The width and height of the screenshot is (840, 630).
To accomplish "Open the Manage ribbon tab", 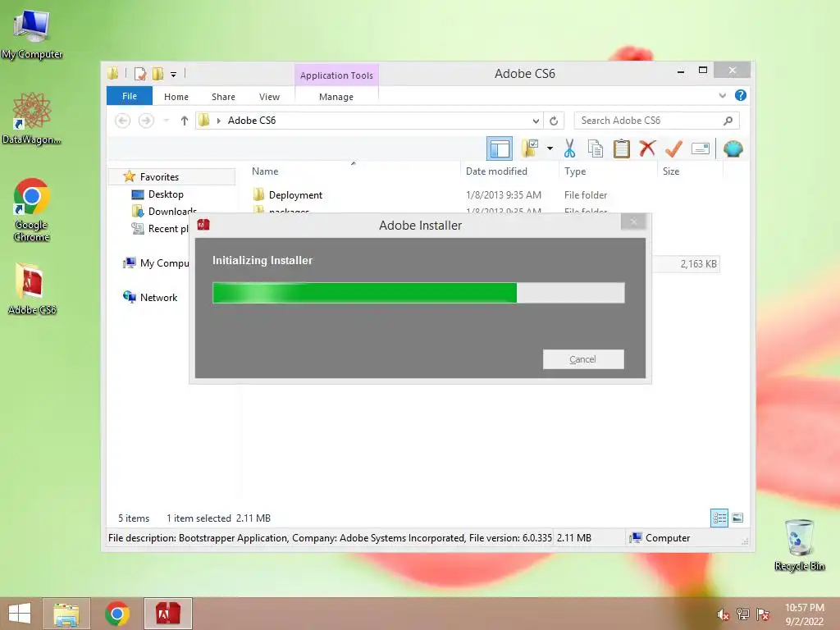I will 336,97.
